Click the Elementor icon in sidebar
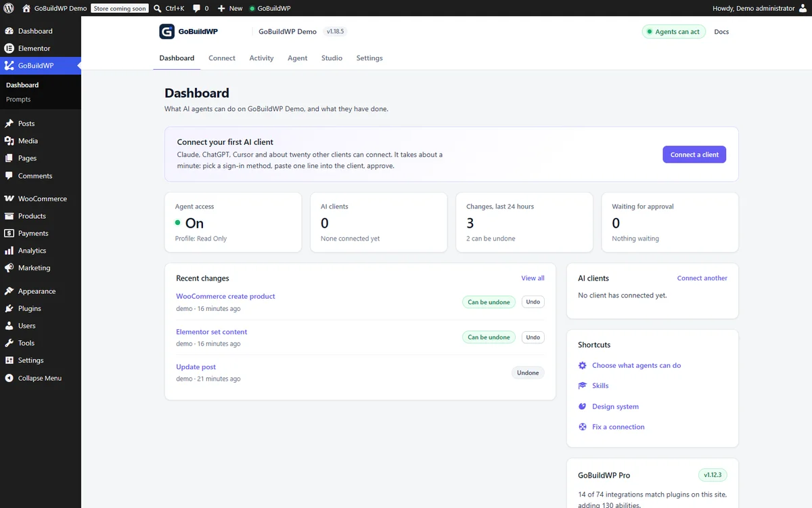 tap(9, 48)
